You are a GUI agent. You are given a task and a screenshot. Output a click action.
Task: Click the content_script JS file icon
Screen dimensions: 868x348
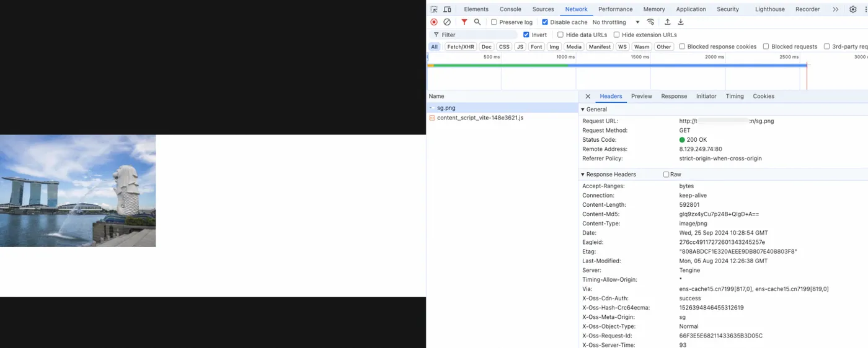[432, 118]
